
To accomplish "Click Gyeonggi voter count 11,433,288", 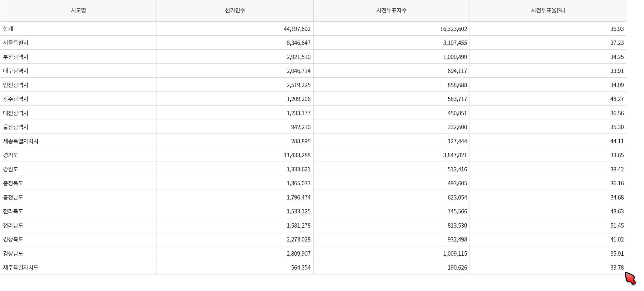I will pos(297,155).
